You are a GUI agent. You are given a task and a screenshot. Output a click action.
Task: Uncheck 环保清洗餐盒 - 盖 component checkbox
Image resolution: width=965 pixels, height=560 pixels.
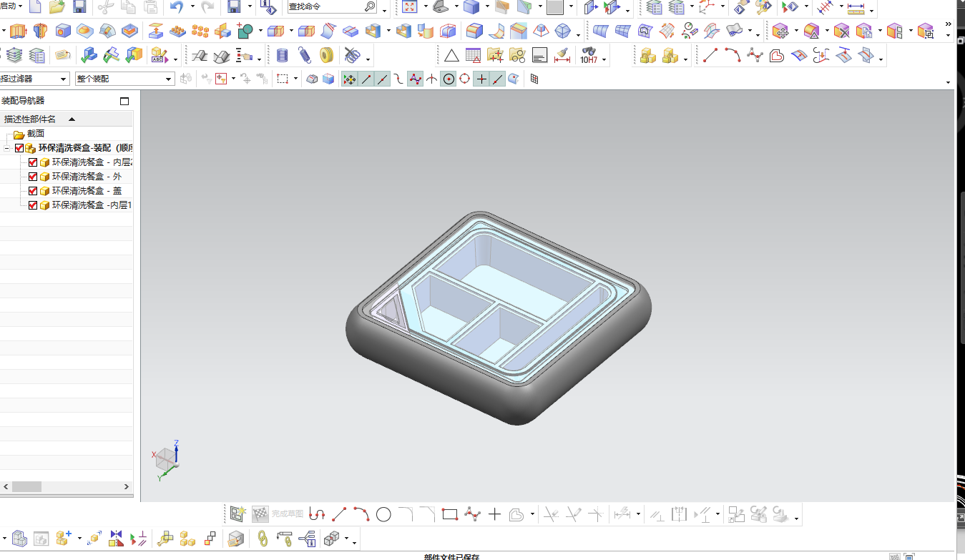coord(33,191)
